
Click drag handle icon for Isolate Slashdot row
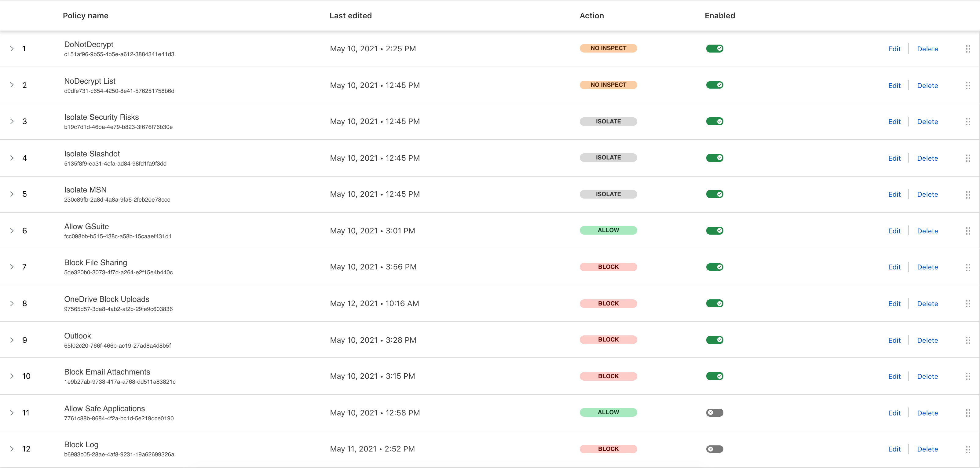[x=968, y=158]
